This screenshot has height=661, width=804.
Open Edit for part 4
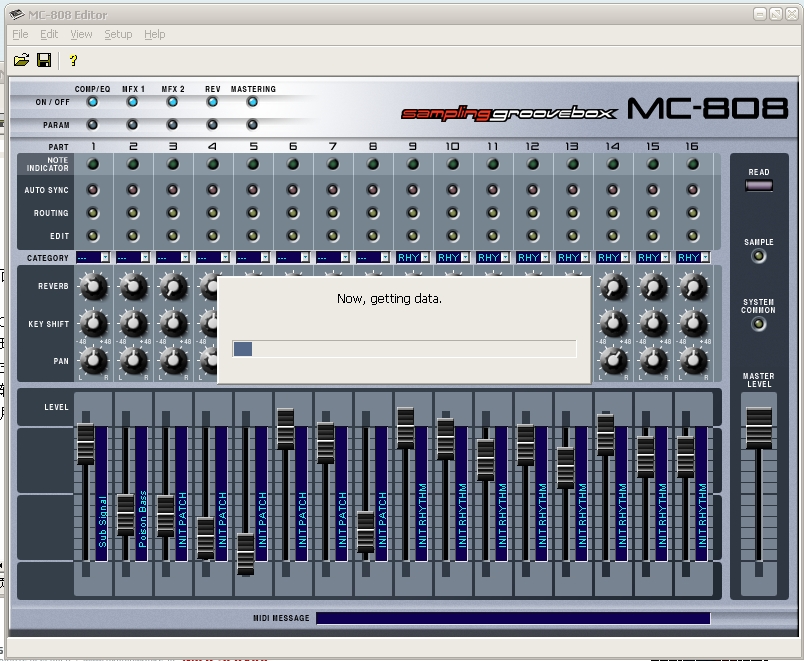pyautogui.click(x=213, y=236)
